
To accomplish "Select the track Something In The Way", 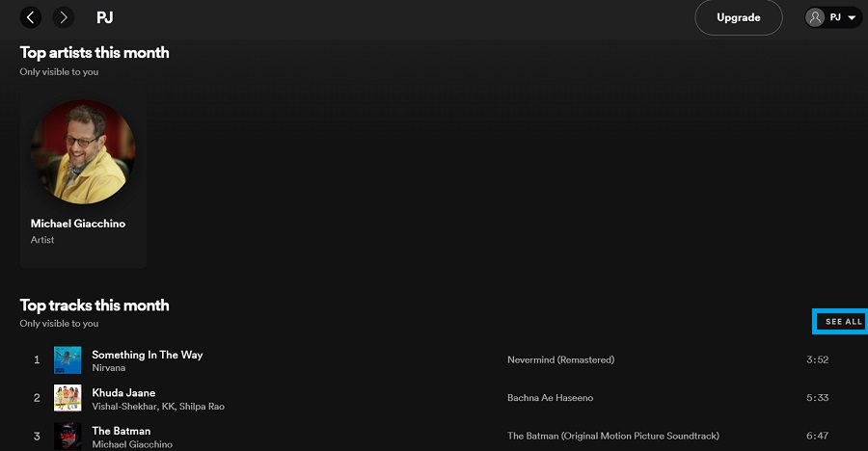I will coord(148,355).
